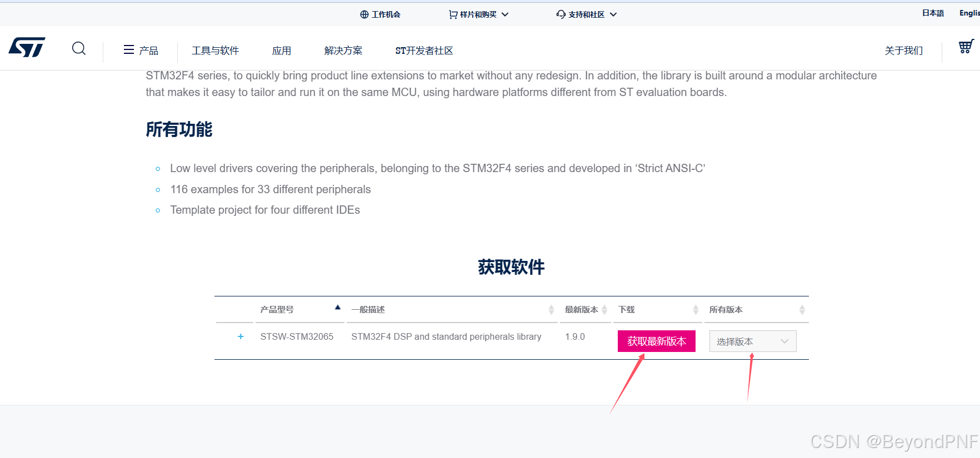Click the STM32F4 DSP and standard peripherals library text
Screen dimensions: 980x458
click(446, 336)
